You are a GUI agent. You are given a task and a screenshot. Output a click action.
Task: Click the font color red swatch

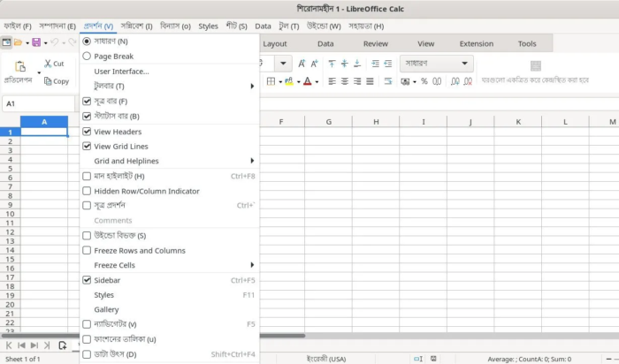307,81
